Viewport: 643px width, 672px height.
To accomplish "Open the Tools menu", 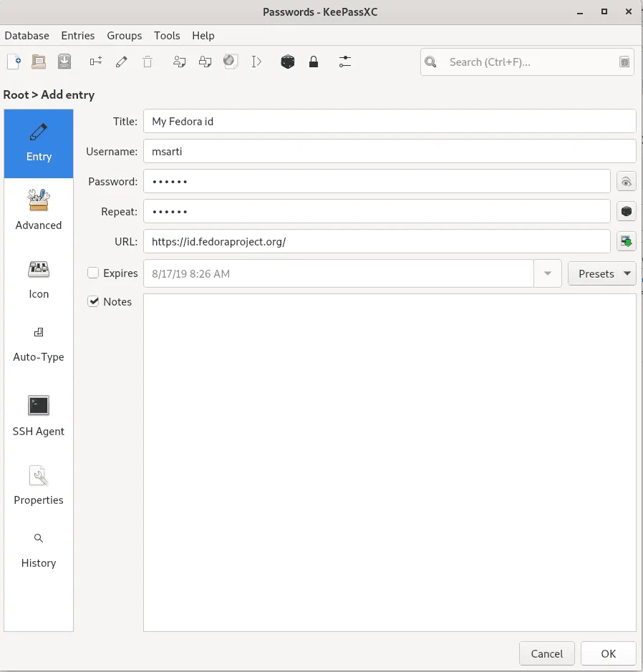I will click(167, 36).
